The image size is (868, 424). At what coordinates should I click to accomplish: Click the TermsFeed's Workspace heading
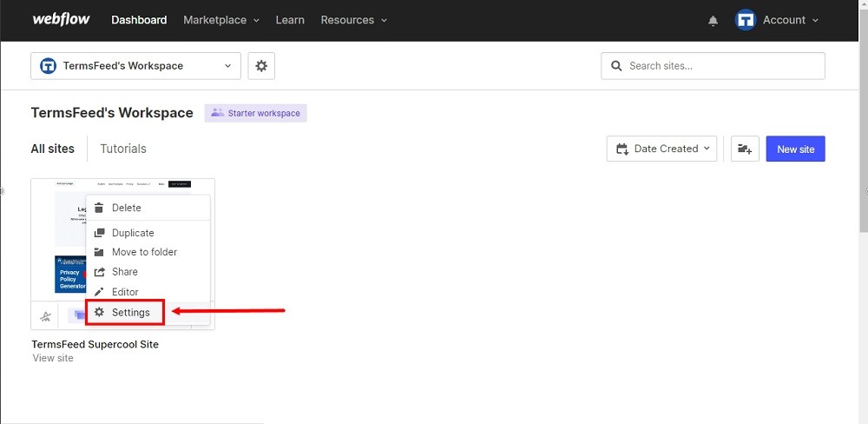tap(112, 113)
